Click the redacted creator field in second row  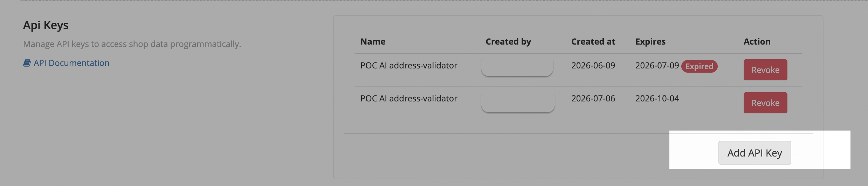pos(518,102)
